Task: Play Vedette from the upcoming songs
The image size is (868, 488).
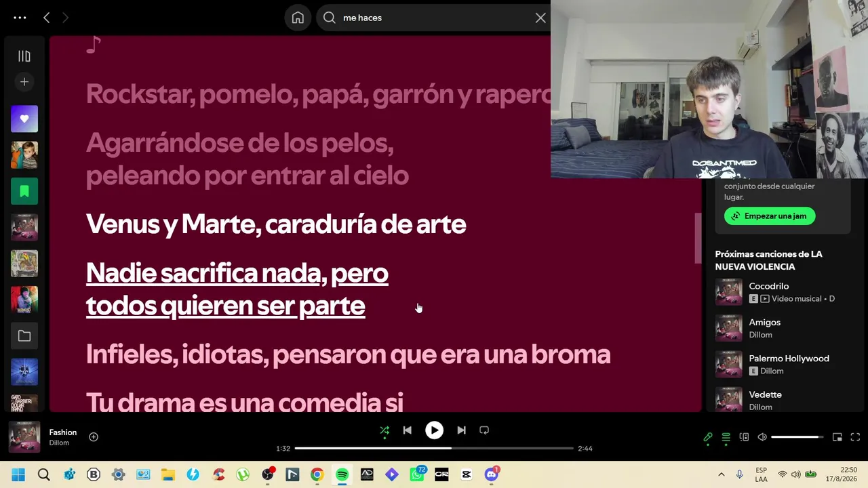Action: 766,394
